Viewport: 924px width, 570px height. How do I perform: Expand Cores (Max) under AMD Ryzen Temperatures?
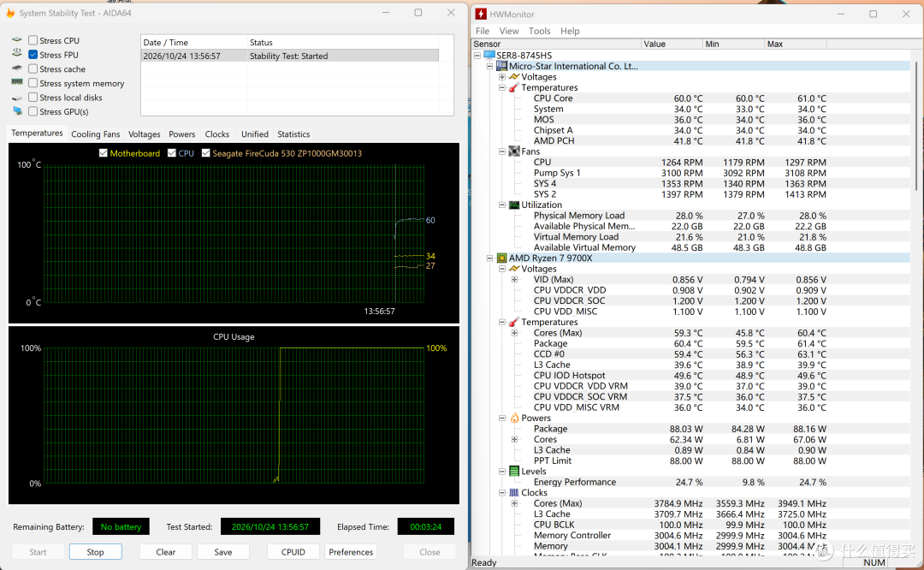click(514, 333)
